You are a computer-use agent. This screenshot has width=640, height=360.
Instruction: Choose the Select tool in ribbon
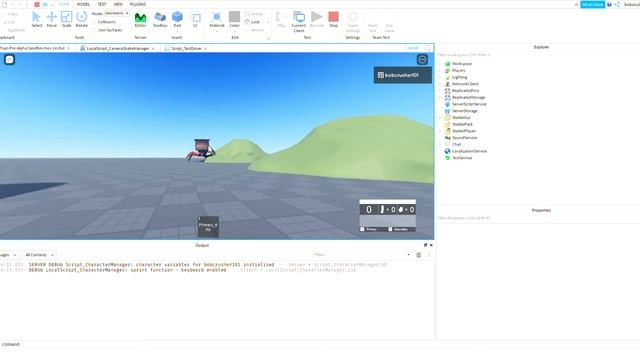click(x=36, y=19)
